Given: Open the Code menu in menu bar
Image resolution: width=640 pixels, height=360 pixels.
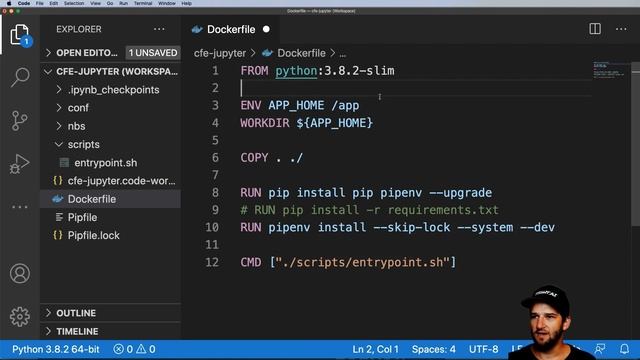Looking at the screenshot, I should 24,3.
